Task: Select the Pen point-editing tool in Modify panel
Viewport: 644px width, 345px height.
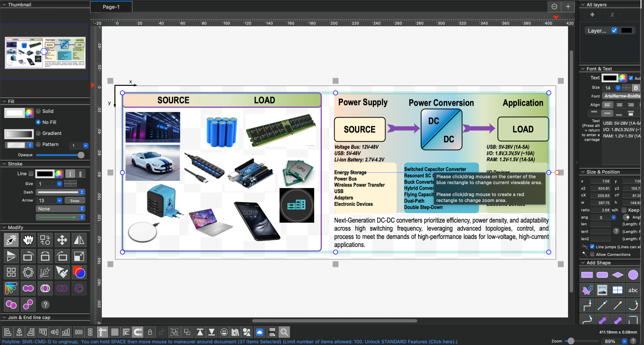Action: click(45, 272)
